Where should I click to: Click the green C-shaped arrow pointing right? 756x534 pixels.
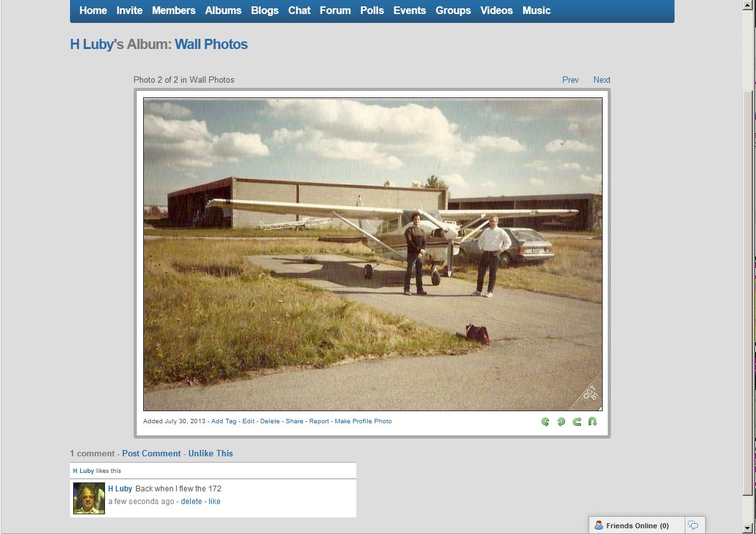(577, 421)
